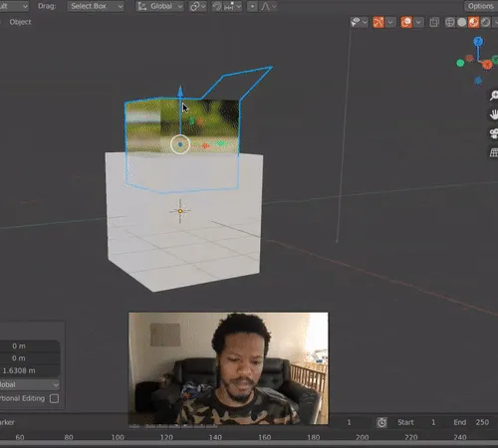Screen dimensions: 498x448
Task: Switch perspective/orthographic grid icon
Action: (494, 152)
